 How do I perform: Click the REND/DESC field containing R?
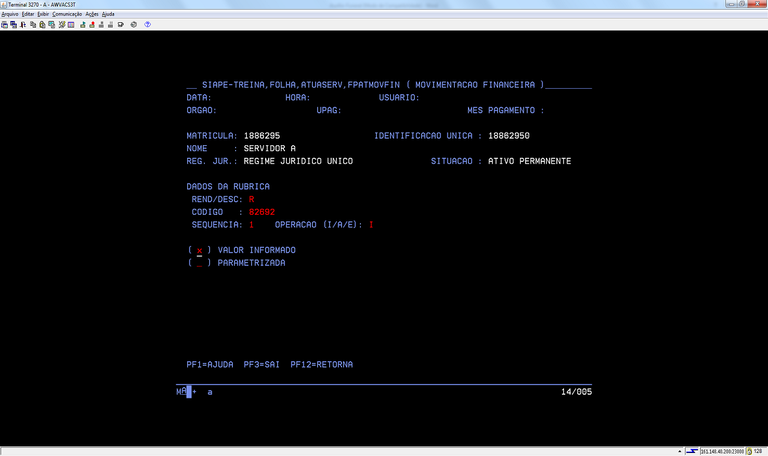(251, 199)
